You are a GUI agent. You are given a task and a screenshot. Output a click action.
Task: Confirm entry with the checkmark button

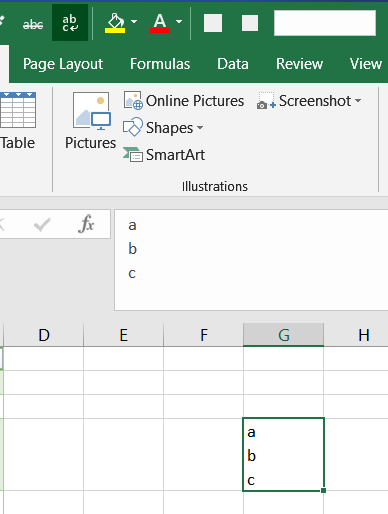(x=42, y=225)
